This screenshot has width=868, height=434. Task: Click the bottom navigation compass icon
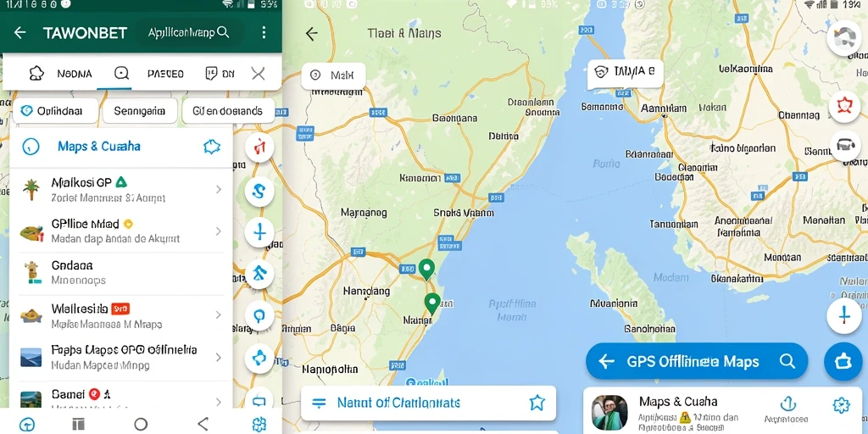click(x=26, y=425)
